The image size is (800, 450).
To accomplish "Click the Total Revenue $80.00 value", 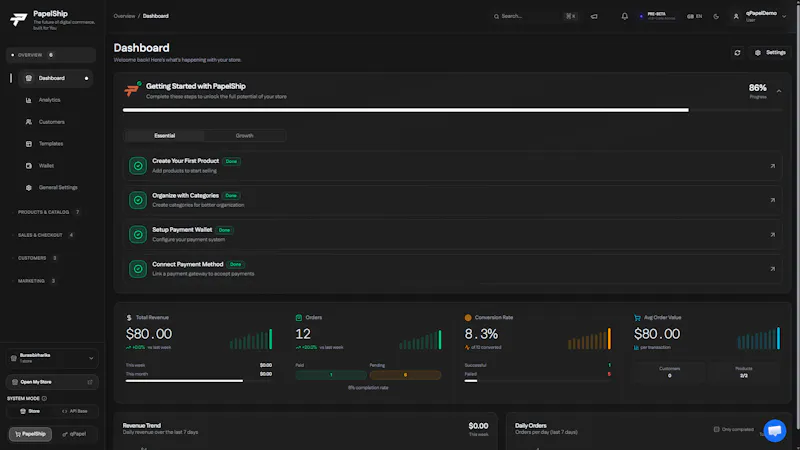I will (149, 334).
